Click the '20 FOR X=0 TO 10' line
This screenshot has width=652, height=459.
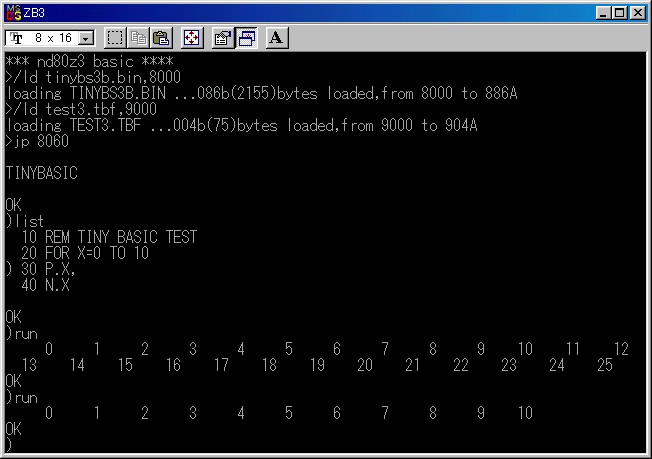pyautogui.click(x=96, y=253)
